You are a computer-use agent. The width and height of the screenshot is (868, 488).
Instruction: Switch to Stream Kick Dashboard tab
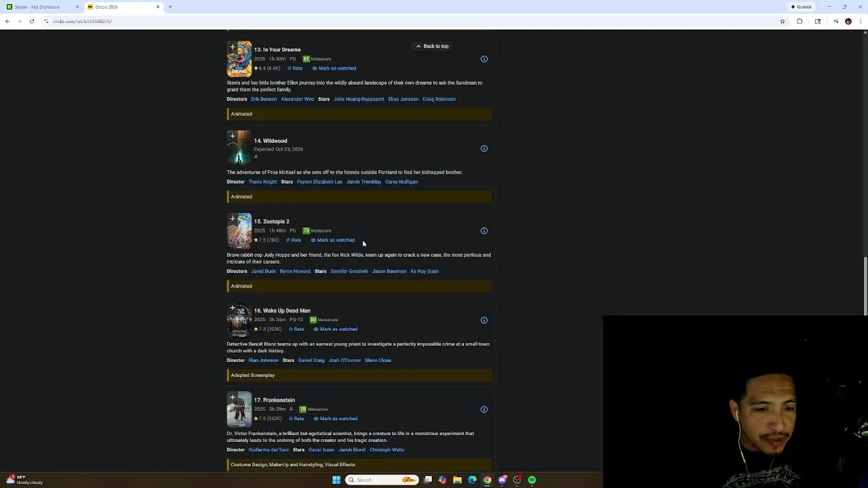[41, 7]
